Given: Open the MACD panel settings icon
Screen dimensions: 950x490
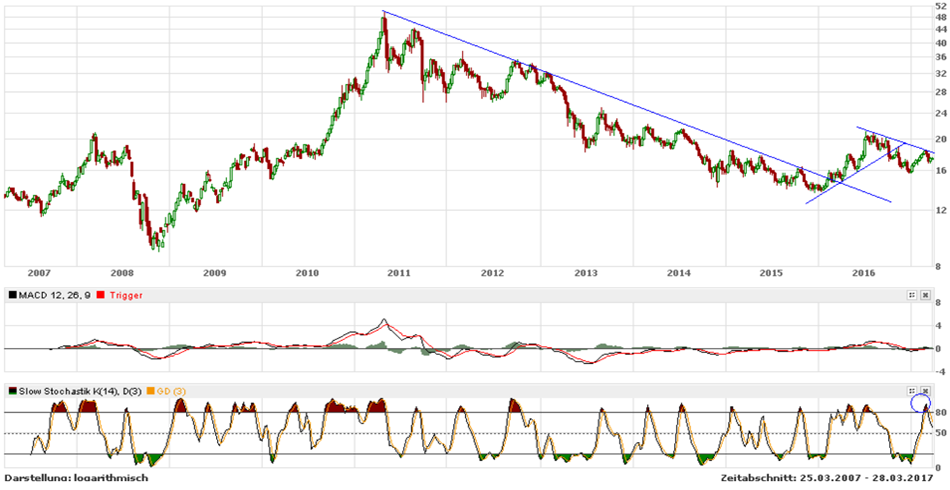Looking at the screenshot, I should click(x=912, y=295).
